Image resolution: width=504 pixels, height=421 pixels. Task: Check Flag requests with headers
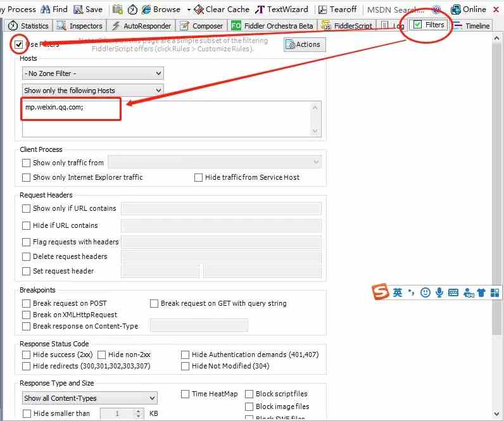coord(27,242)
